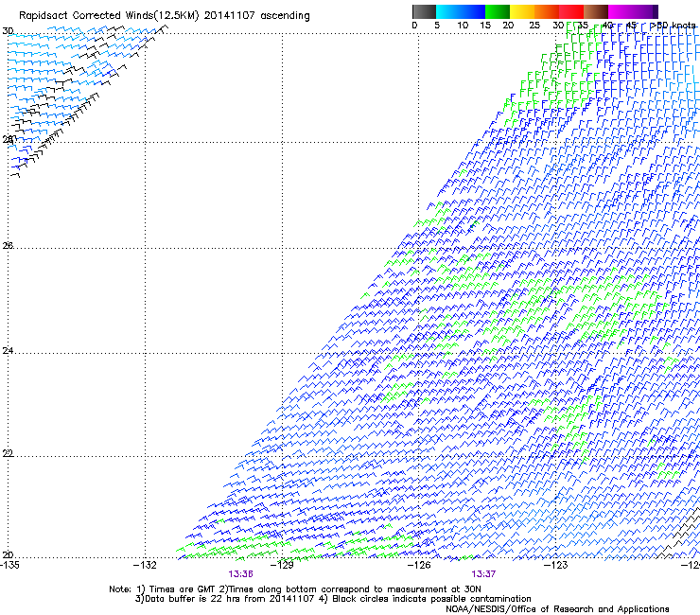
Task: Click the date '20141107 ascending' in title
Action: click(256, 16)
